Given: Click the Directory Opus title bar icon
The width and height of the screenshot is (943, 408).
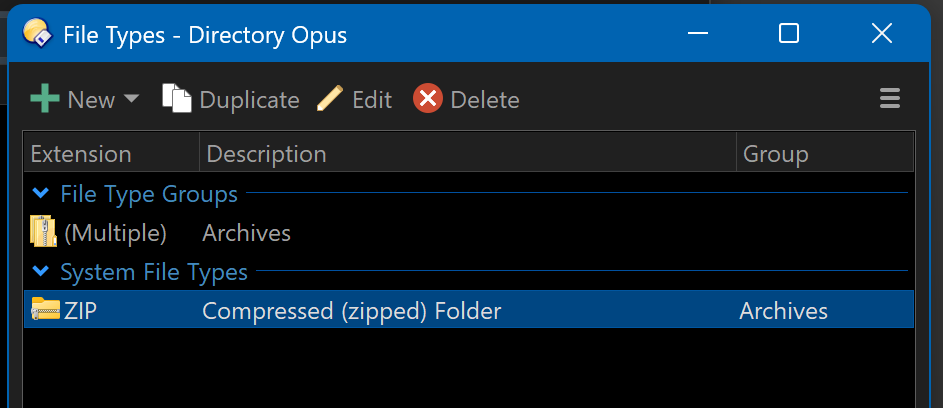Looking at the screenshot, I should pos(37,34).
